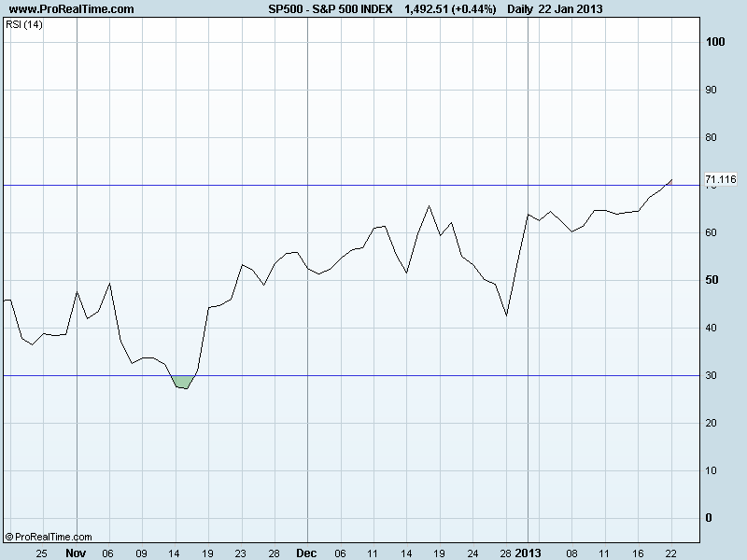Click the 06 date label after Nov

coord(108,553)
